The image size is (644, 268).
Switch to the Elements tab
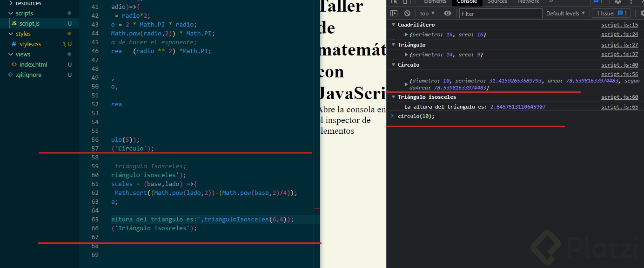pos(435,2)
